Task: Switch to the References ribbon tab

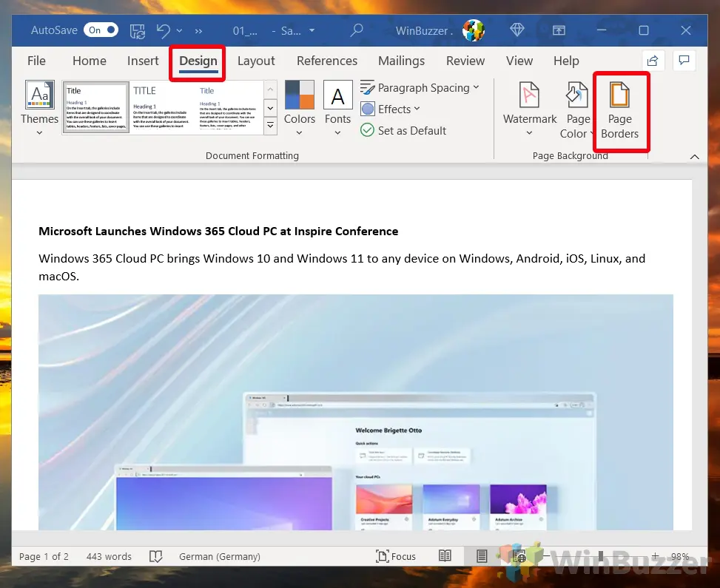Action: tap(327, 61)
